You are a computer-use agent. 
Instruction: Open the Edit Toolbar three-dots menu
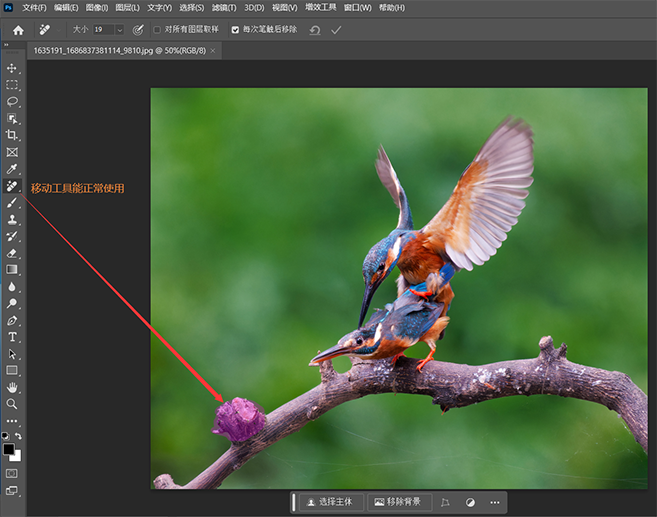[x=12, y=421]
